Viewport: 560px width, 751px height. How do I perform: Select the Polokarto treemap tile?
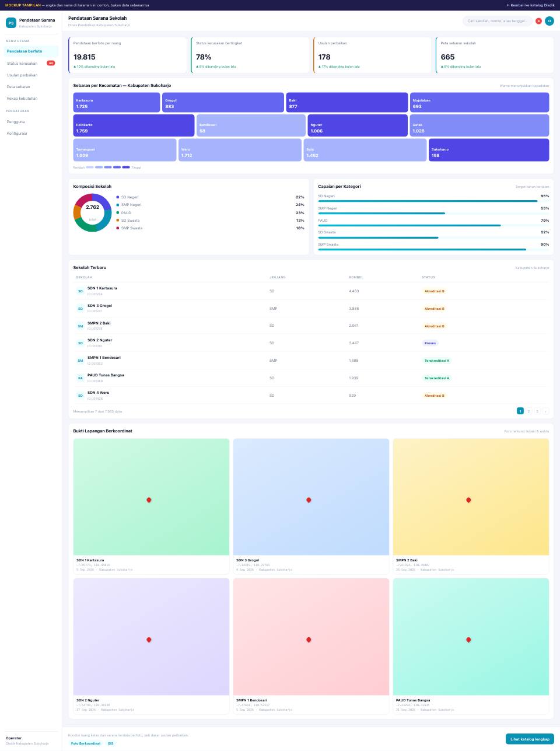click(x=134, y=125)
